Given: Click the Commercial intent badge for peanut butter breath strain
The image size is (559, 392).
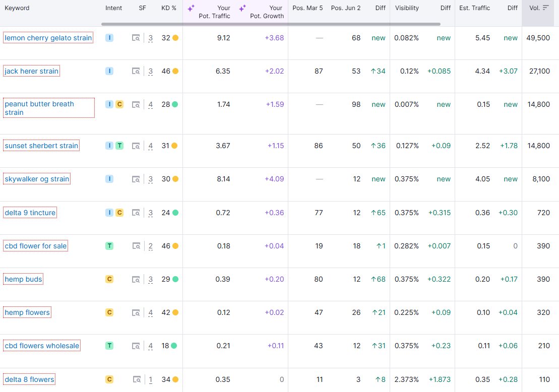Looking at the screenshot, I should pos(119,104).
